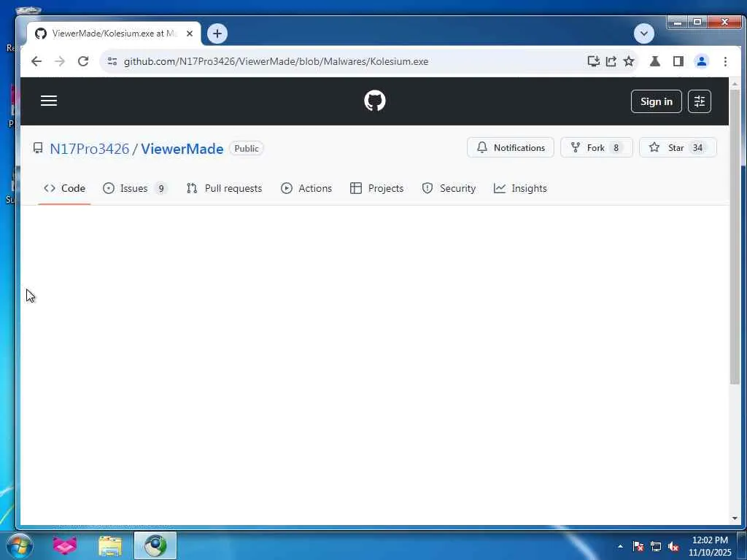Click the Notifications bell button
Image resolution: width=747 pixels, height=560 pixels.
pyautogui.click(x=510, y=147)
